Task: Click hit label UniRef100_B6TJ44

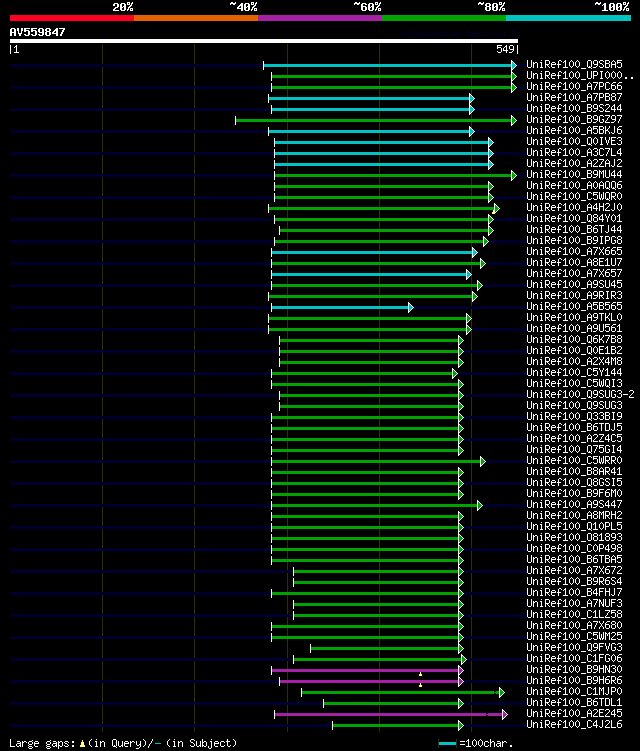Action: tap(574, 229)
